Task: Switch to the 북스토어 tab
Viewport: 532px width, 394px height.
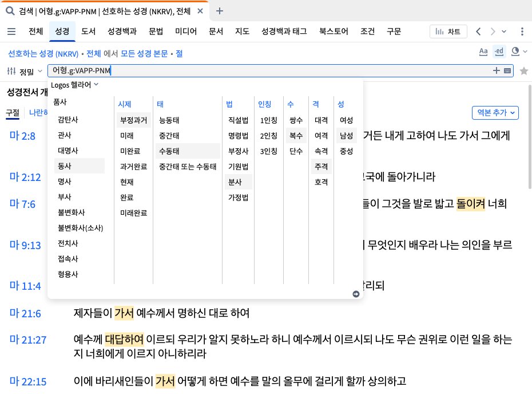Action: [x=334, y=31]
